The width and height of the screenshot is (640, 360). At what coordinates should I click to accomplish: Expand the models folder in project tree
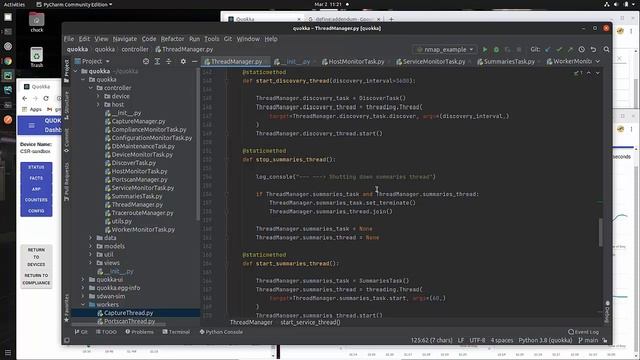point(91,246)
